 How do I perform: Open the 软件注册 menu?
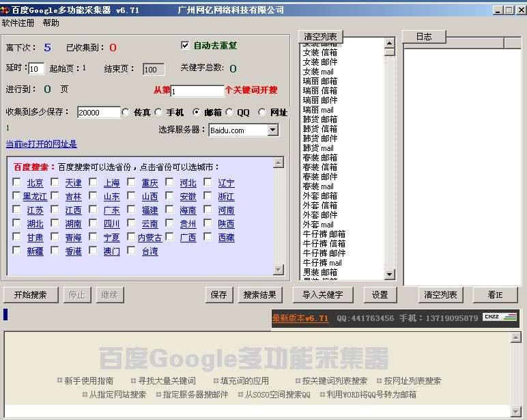[18, 23]
